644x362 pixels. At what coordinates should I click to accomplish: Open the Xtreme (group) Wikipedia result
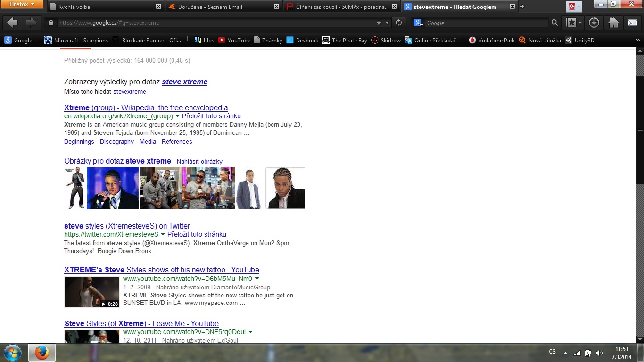(146, 107)
